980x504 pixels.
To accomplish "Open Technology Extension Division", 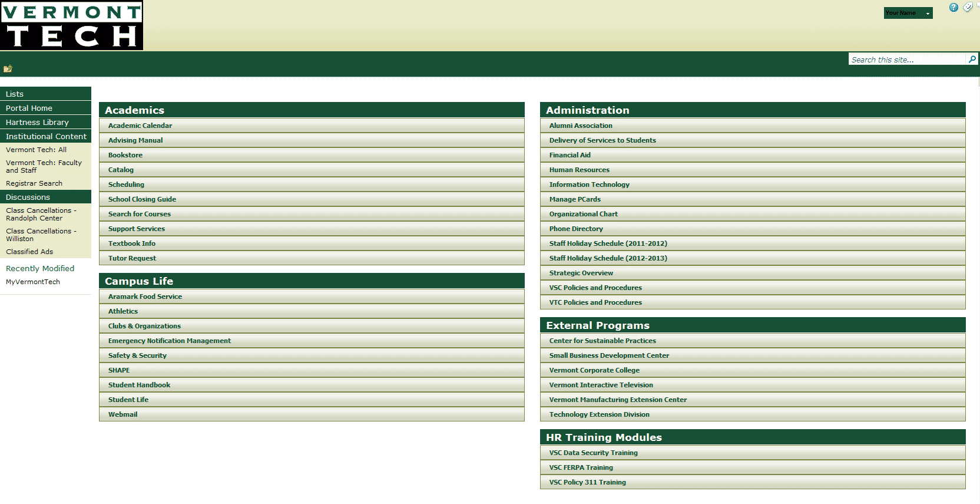I will (753, 414).
